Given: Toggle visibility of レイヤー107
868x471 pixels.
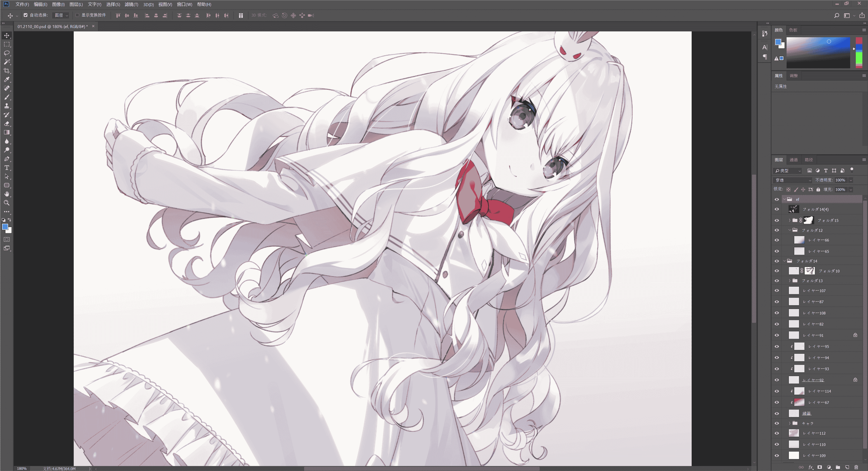Looking at the screenshot, I should pyautogui.click(x=777, y=291).
